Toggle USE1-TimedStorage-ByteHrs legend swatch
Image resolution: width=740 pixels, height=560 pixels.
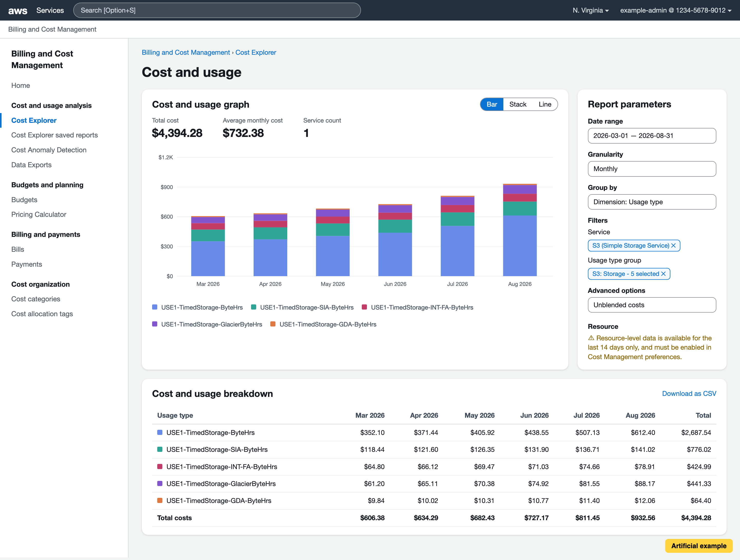[155, 307]
